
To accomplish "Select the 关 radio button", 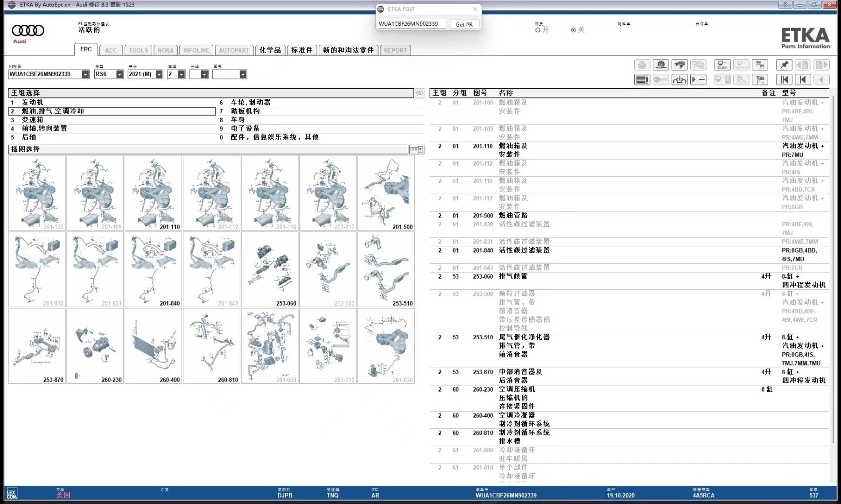I will (x=574, y=30).
